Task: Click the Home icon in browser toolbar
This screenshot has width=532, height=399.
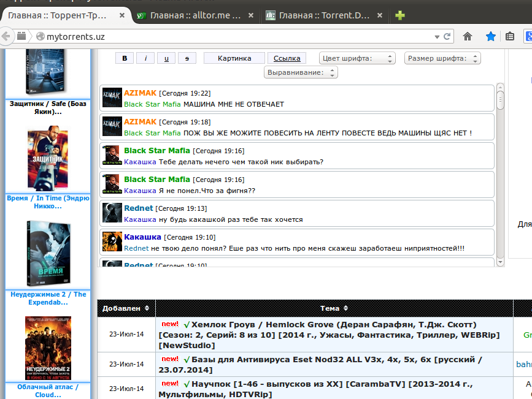Action: 468,37
